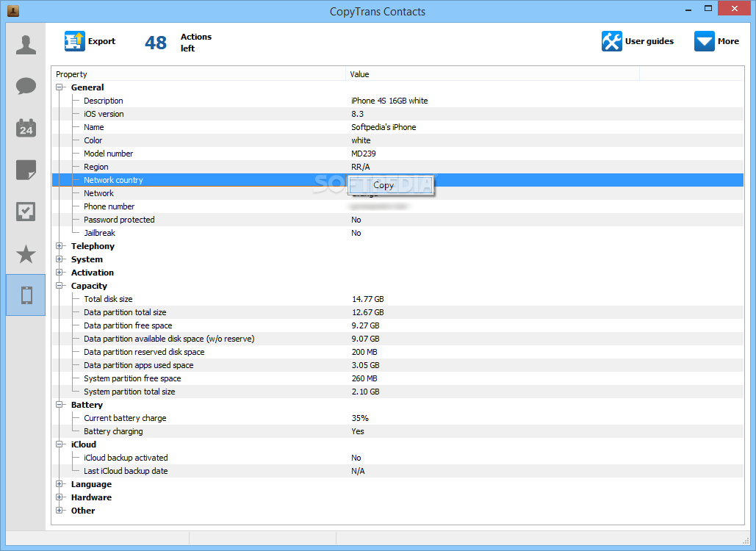Open the Notes sidebar section
Screen dimensions: 756x551
(x=26, y=170)
